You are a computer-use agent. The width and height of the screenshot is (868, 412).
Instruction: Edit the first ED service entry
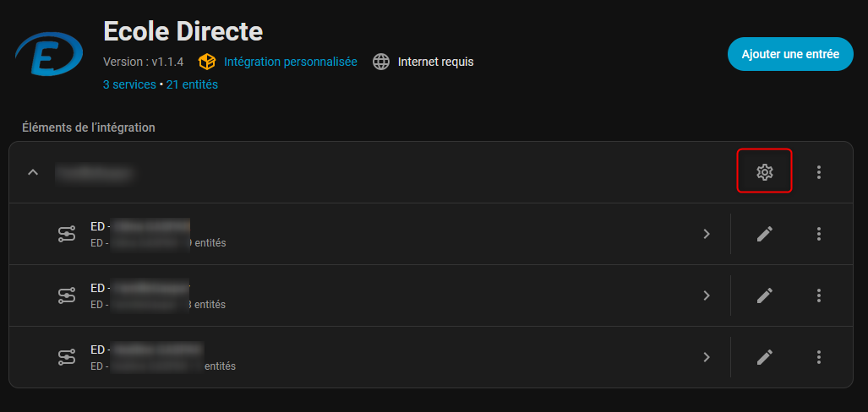pyautogui.click(x=764, y=234)
